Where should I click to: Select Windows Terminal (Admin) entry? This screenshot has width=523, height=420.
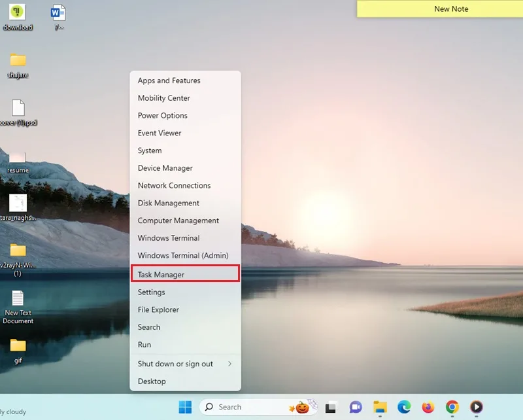click(185, 255)
